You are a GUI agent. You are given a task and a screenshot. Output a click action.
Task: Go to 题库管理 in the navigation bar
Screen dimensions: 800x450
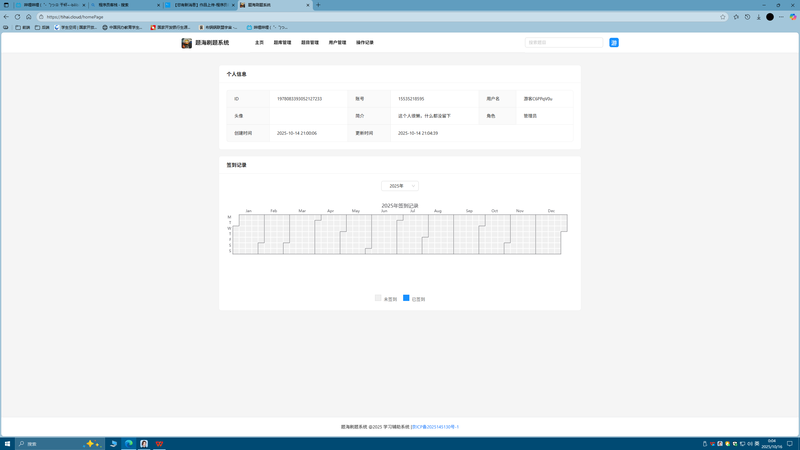coord(282,43)
